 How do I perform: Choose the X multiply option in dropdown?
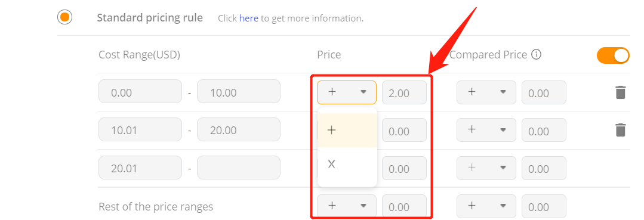pos(347,164)
